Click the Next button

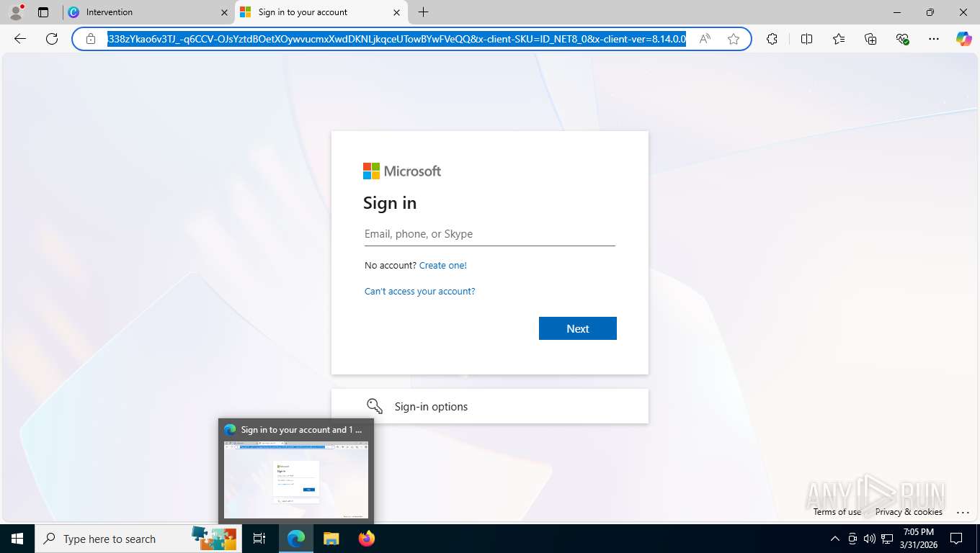[x=578, y=328]
